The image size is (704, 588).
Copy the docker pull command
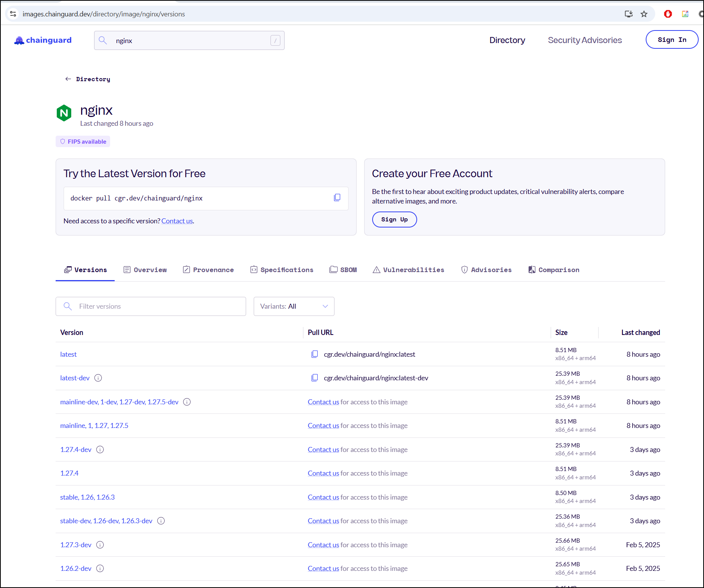tap(337, 198)
